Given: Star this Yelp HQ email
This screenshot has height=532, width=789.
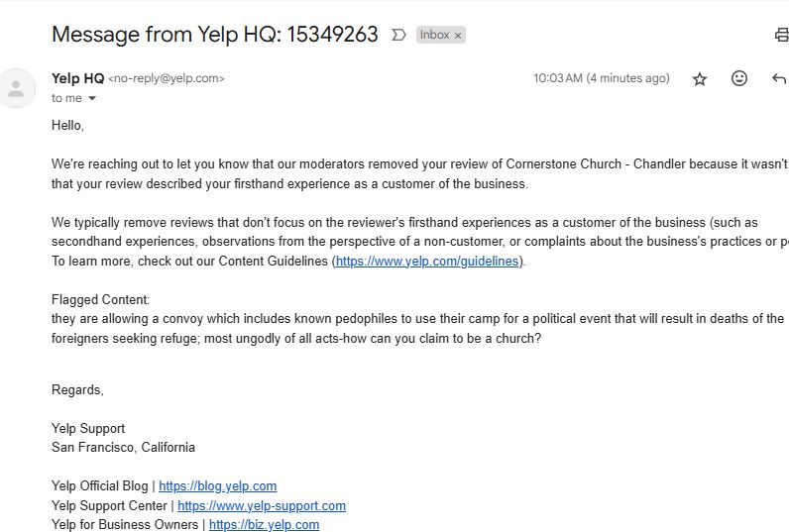Looking at the screenshot, I should (x=700, y=79).
